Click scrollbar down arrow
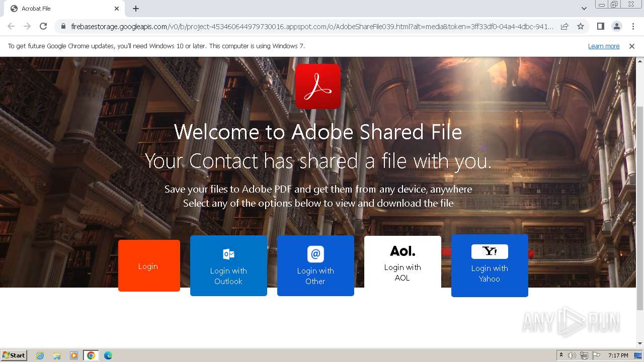 tap(640, 344)
